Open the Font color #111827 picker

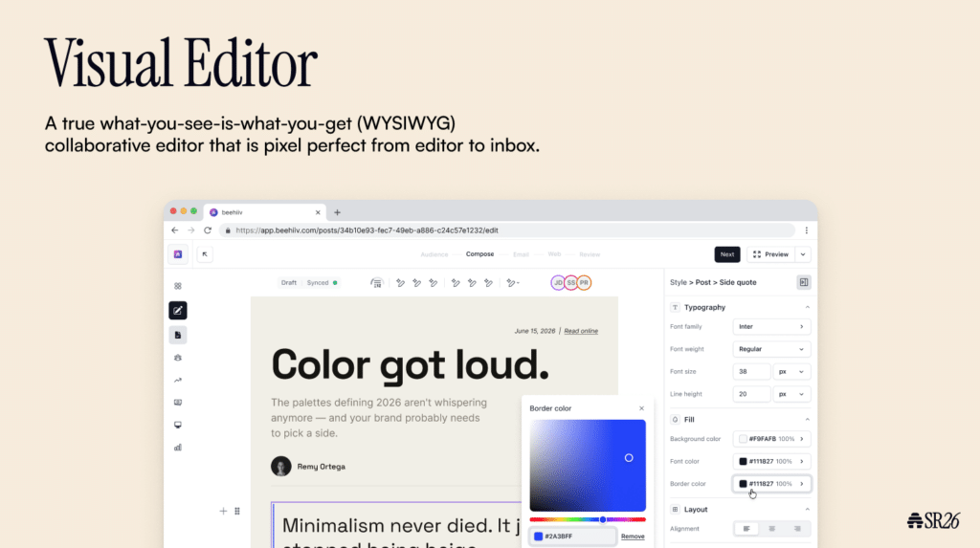coord(772,462)
